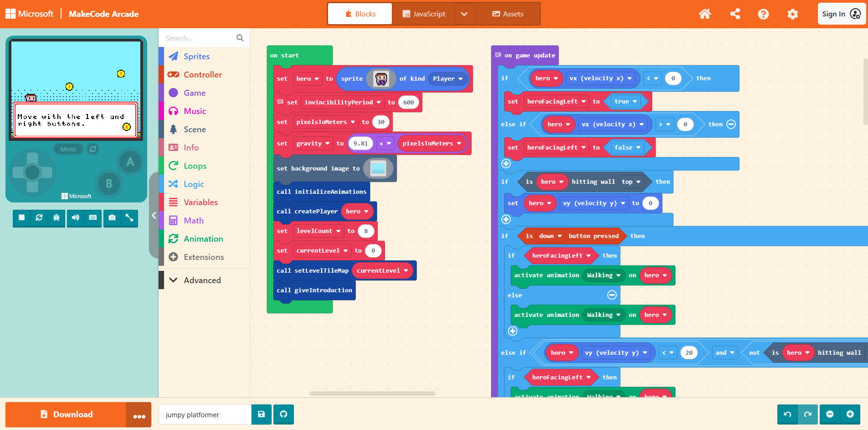Go to the MakeCode home screen

tap(705, 14)
